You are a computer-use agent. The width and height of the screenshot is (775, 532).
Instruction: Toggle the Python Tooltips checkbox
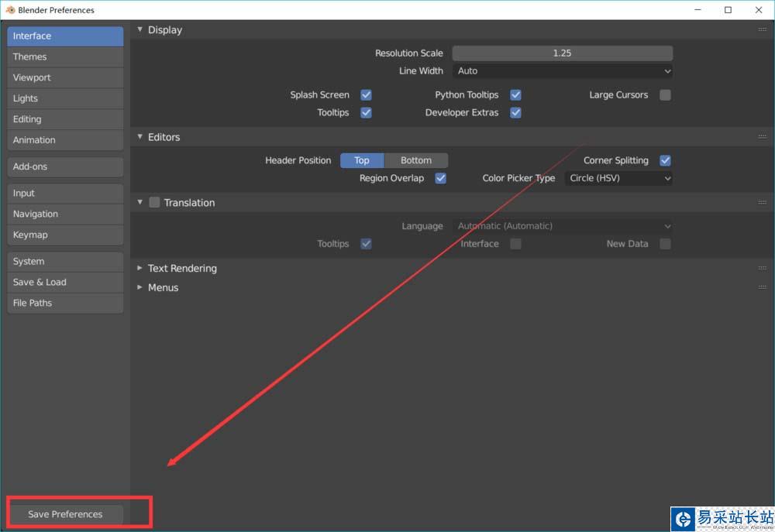[515, 94]
